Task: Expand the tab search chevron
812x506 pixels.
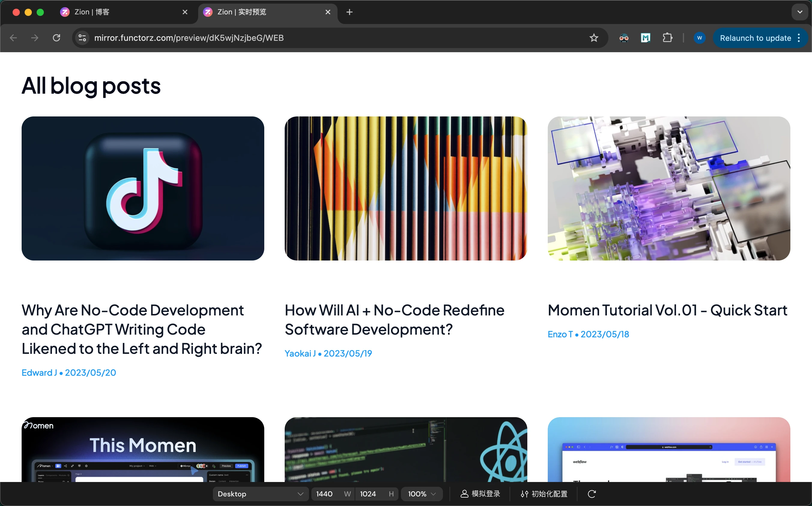Action: point(800,12)
